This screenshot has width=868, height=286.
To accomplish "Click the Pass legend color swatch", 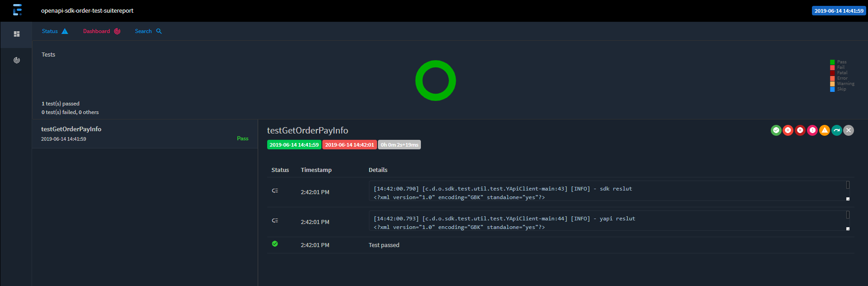I will pyautogui.click(x=832, y=62).
